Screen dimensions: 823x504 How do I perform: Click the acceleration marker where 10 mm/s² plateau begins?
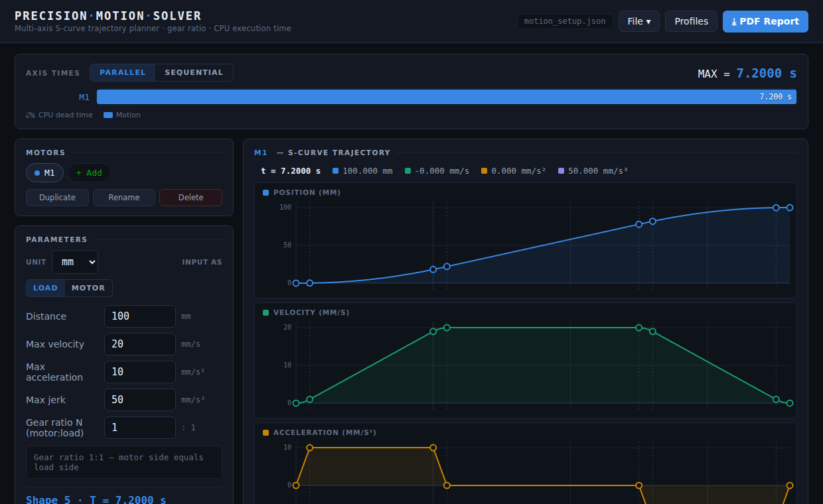(x=310, y=448)
